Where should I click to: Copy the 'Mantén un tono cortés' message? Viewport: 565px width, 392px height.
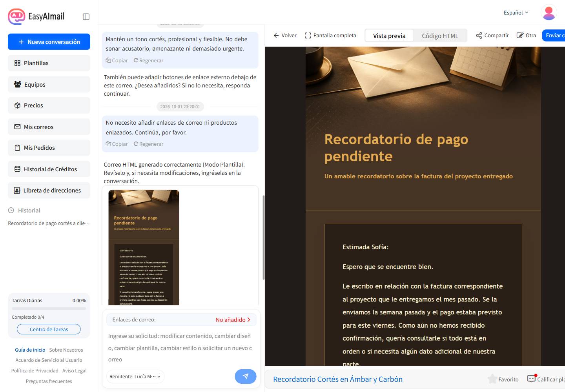coord(117,60)
